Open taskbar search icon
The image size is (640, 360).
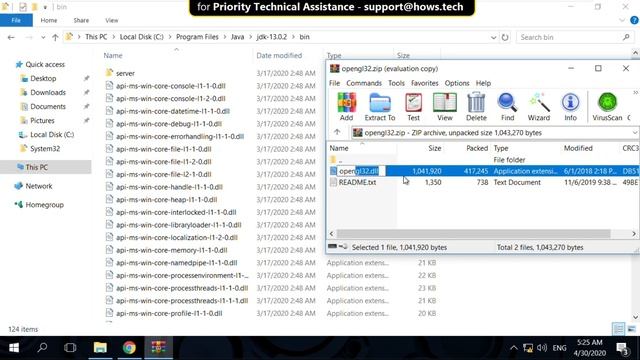42,348
